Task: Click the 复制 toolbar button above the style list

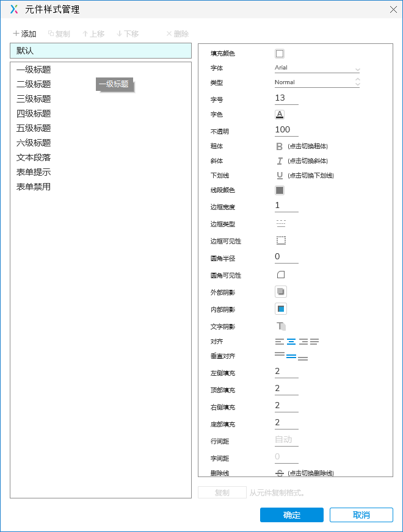Action: click(59, 34)
